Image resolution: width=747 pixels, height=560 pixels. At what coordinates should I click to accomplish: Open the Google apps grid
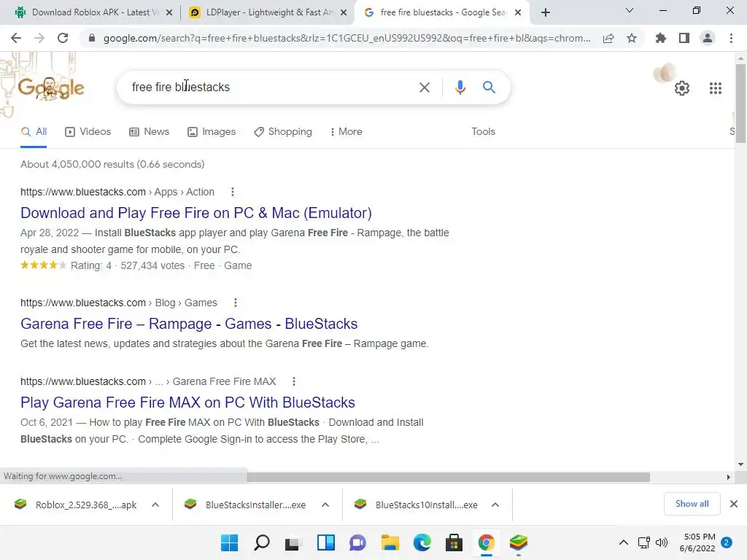(x=715, y=88)
